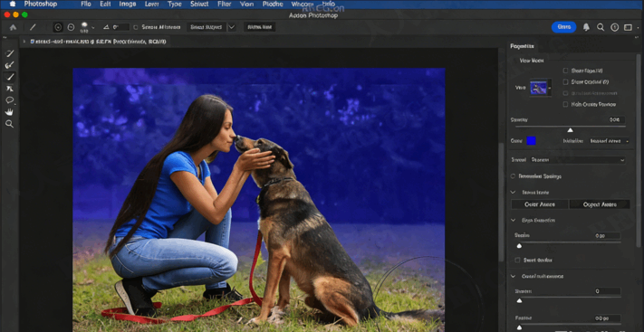Viewport: 644px width, 332px height.
Task: Click the search magnifier icon at top right
Action: pyautogui.click(x=601, y=27)
